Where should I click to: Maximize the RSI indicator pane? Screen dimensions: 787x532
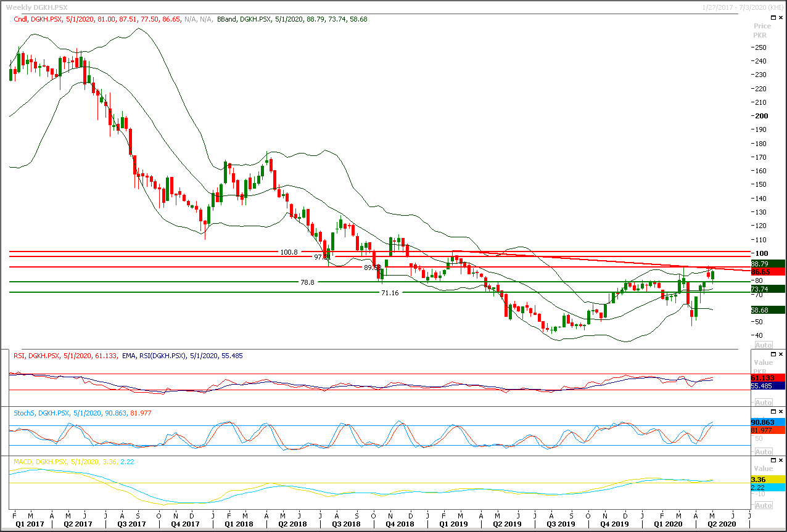[773, 354]
